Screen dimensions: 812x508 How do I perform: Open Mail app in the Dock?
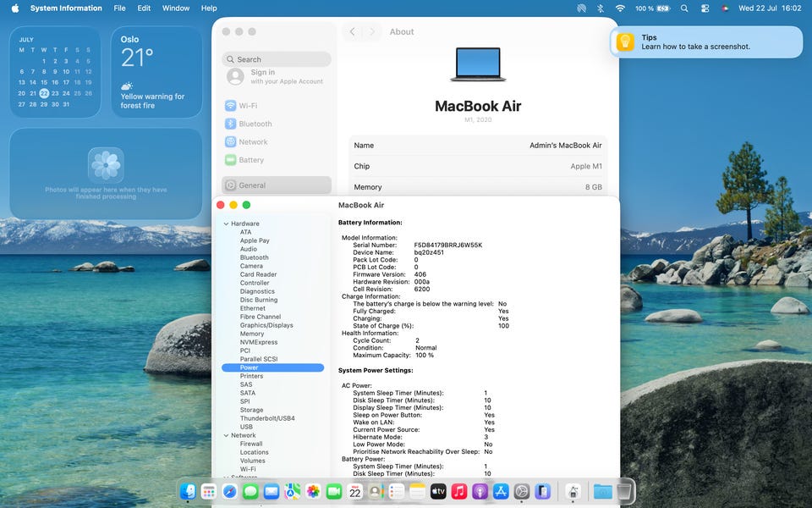tap(272, 491)
